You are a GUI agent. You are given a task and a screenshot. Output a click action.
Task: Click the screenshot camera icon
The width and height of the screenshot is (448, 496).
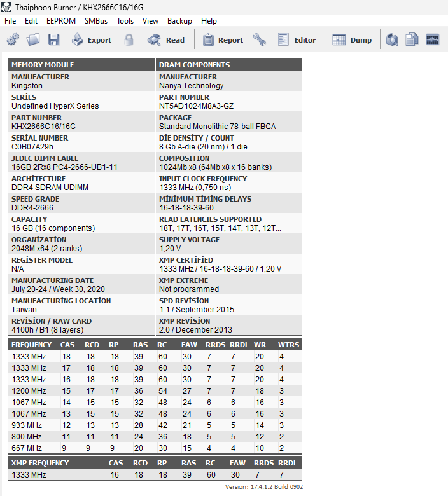(392, 40)
